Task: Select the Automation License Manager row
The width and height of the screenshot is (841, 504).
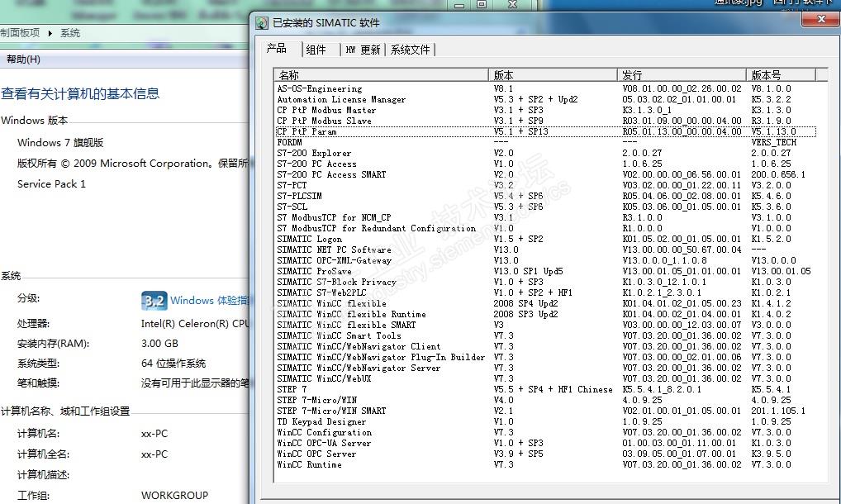Action: (x=545, y=99)
